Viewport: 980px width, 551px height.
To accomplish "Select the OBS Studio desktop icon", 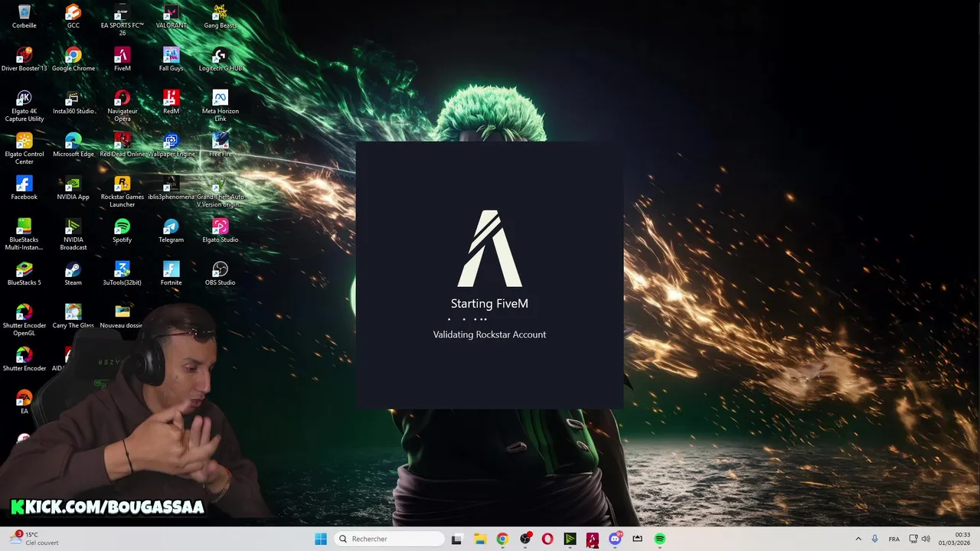I will tap(220, 274).
